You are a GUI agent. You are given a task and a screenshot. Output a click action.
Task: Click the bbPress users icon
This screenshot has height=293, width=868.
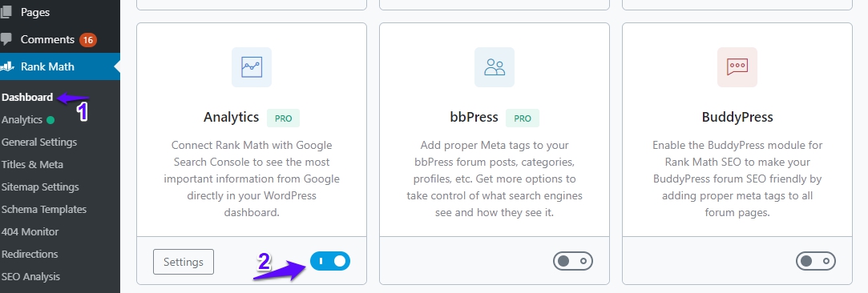tap(495, 67)
